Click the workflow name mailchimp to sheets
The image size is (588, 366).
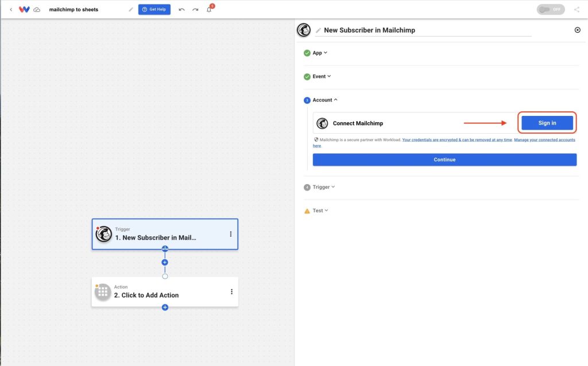click(73, 10)
